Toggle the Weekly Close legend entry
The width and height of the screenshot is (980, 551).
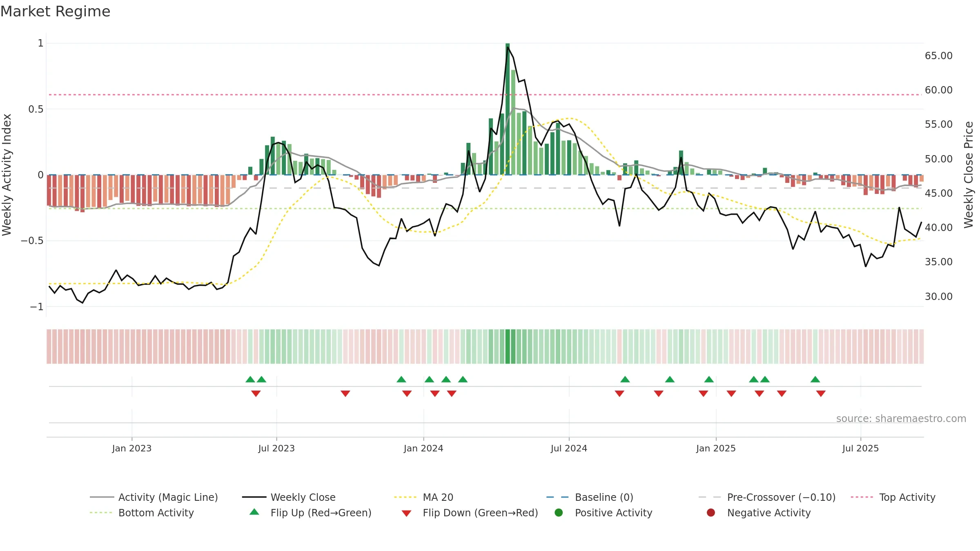point(289,497)
